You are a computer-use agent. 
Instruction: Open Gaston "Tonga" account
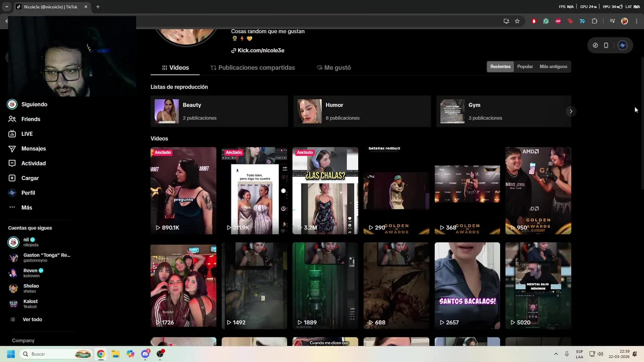click(x=40, y=258)
